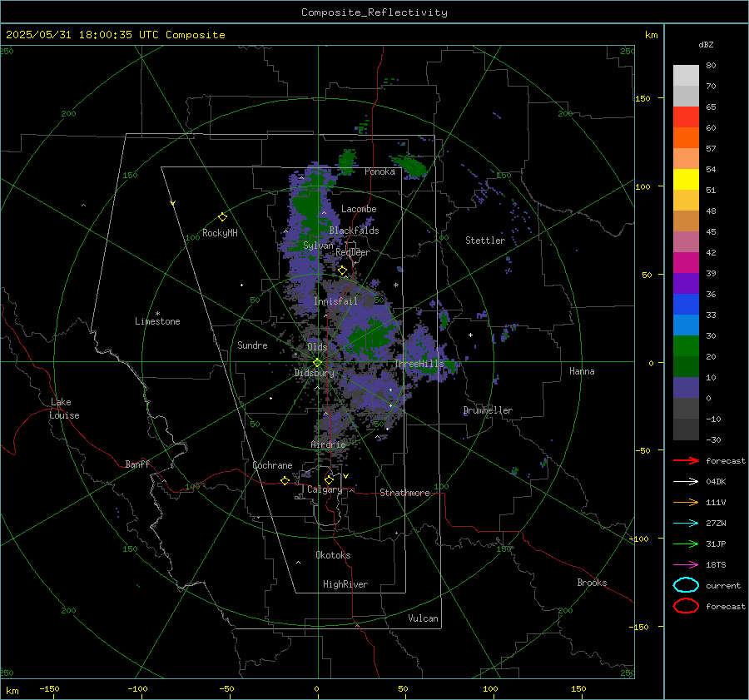
Task: Click the Olds city label
Action: pyautogui.click(x=317, y=347)
